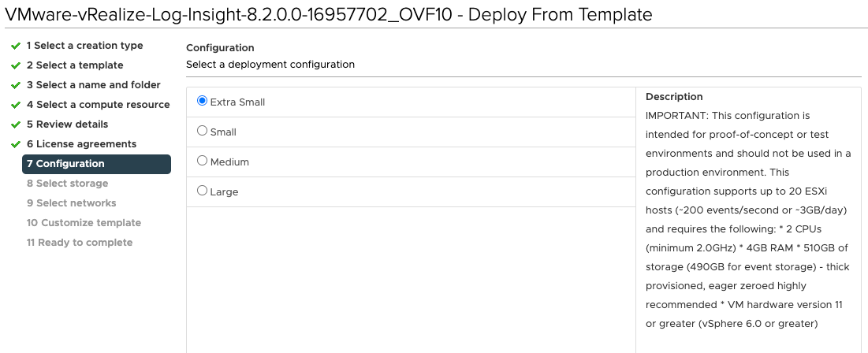Pick the Large configuration radio button

coord(202,191)
